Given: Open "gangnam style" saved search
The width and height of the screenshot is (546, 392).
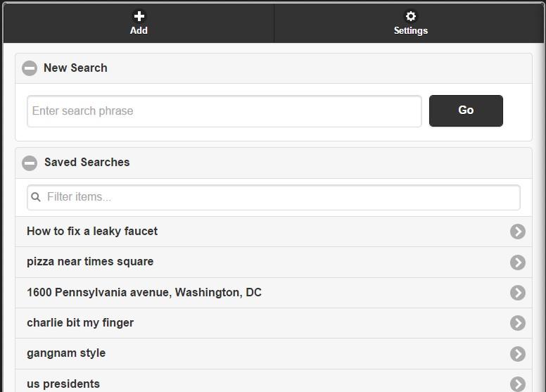Looking at the screenshot, I should pos(66,353).
